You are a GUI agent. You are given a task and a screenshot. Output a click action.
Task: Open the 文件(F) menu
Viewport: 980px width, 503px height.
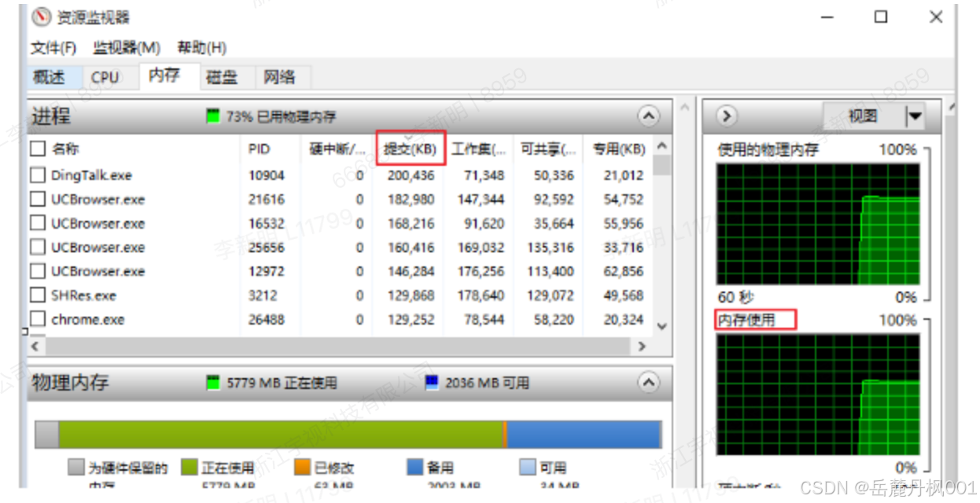point(53,48)
